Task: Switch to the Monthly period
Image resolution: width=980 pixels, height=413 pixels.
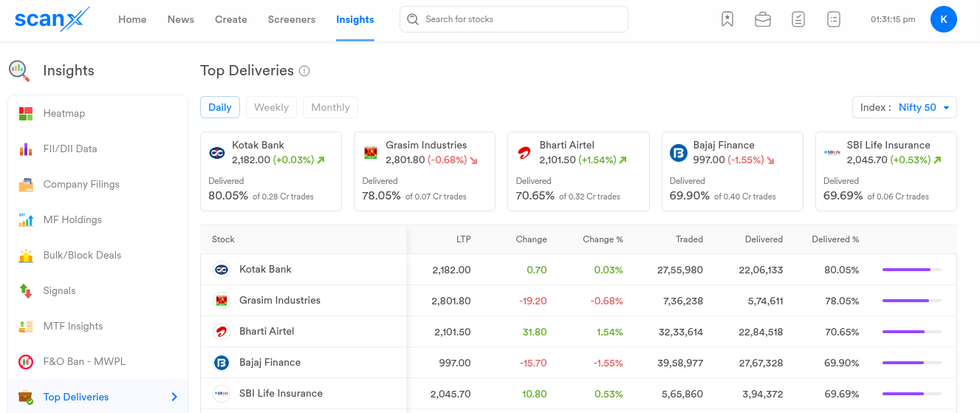Action: point(330,107)
